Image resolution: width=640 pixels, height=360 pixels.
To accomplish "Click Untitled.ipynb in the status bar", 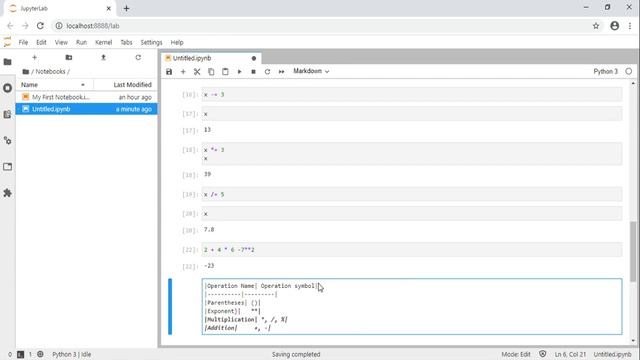I will (612, 354).
